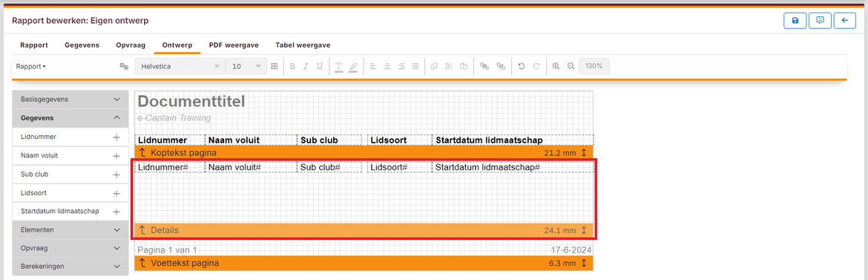868x280 pixels.
Task: Select the Lidnummer# data field
Action: click(x=169, y=167)
